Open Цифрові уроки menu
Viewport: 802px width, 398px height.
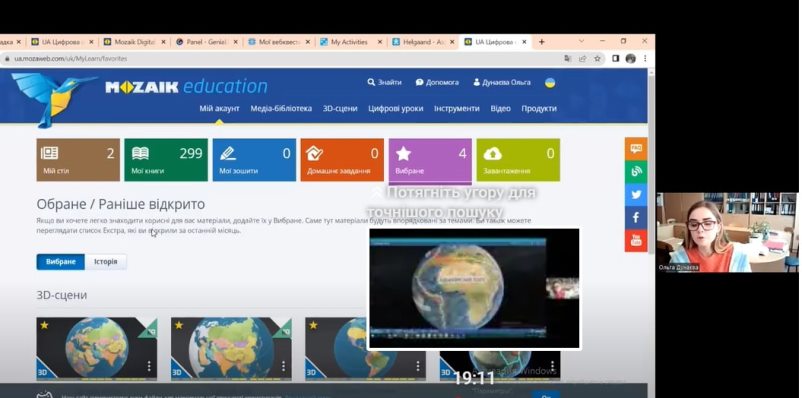pyautogui.click(x=395, y=108)
